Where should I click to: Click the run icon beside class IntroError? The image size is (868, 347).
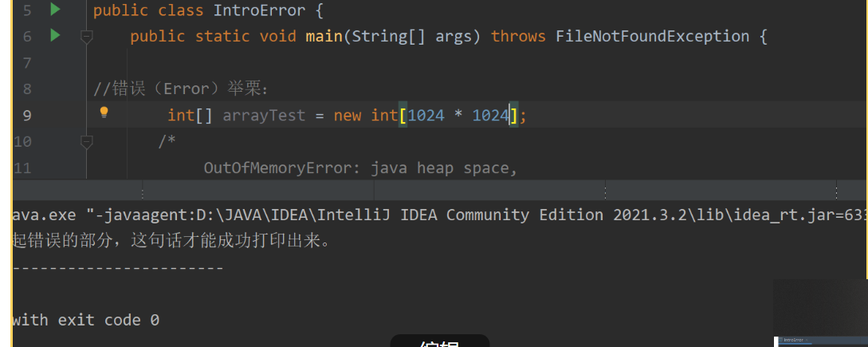(55, 10)
